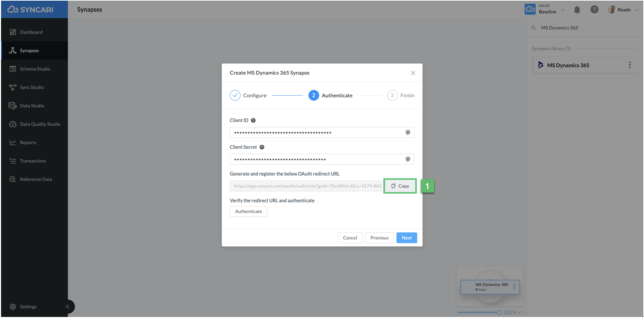
Task: Click the Sync Studio icon
Action: pyautogui.click(x=13, y=87)
